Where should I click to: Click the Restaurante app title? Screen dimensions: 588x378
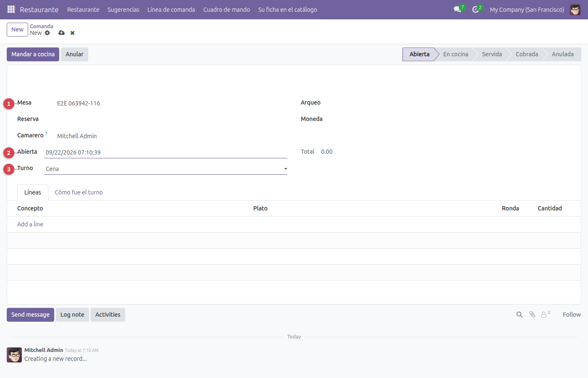pyautogui.click(x=39, y=9)
